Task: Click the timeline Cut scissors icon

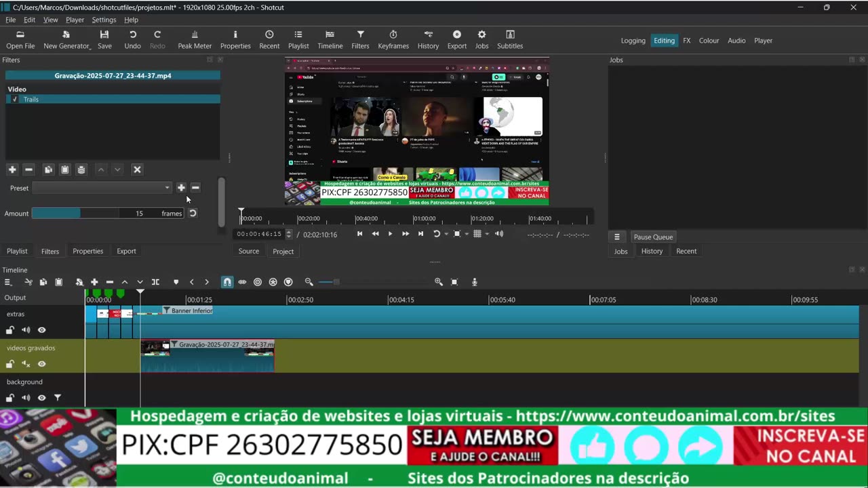Action: click(x=28, y=282)
